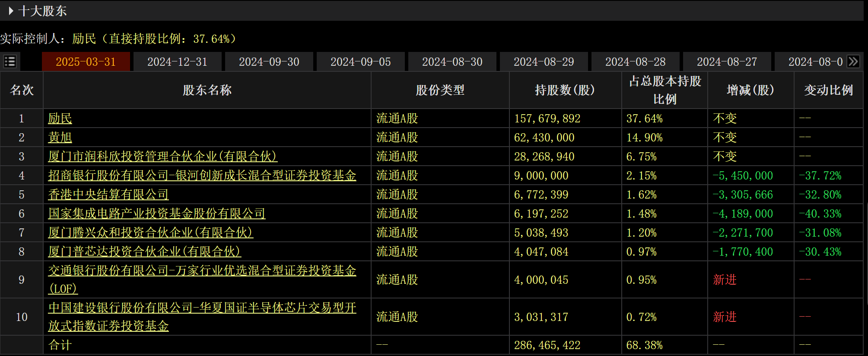Select the 2024-09-05 date tab
The image size is (868, 356).
[x=361, y=62]
